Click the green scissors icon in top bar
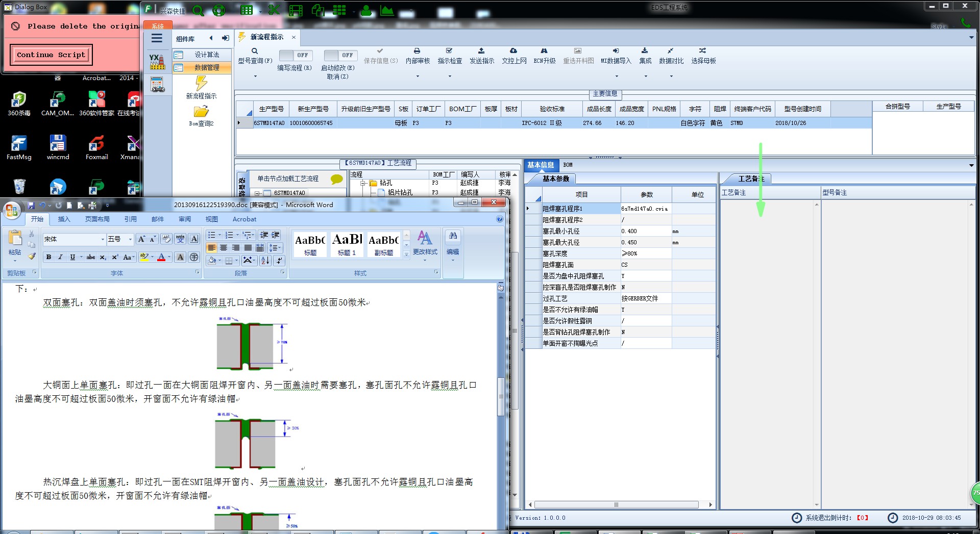980x534 pixels. (x=274, y=10)
